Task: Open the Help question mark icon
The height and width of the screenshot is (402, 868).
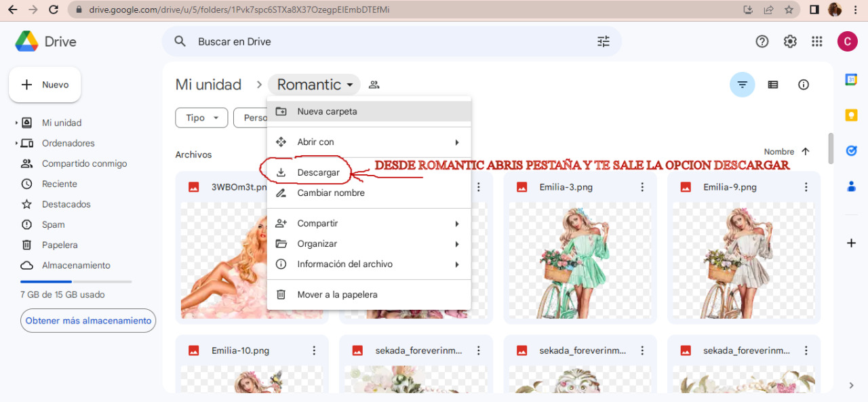Action: point(762,41)
